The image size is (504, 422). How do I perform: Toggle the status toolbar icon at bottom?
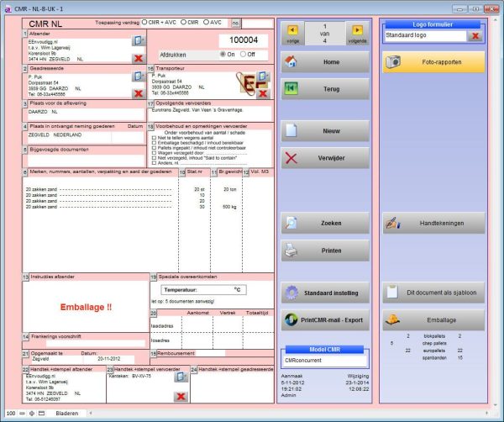[x=41, y=414]
